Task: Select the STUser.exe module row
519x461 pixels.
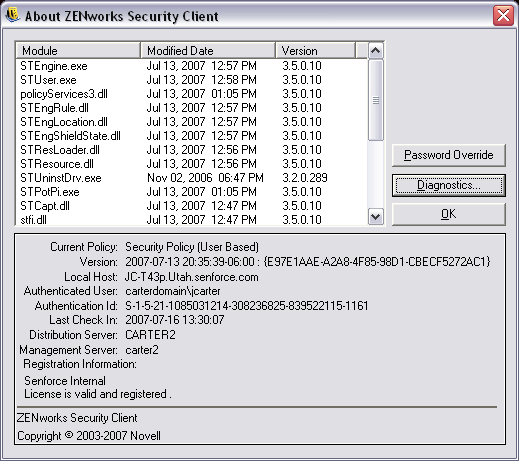Action: tap(192, 80)
